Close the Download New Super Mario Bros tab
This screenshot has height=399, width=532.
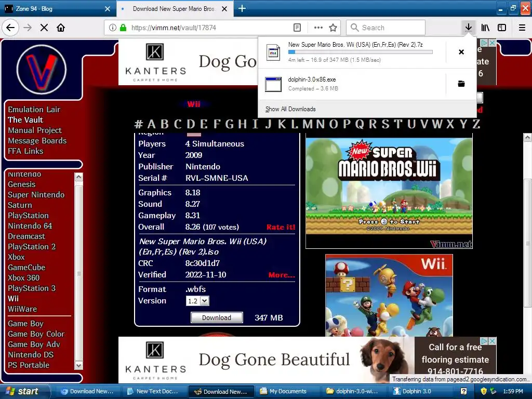pos(224,9)
